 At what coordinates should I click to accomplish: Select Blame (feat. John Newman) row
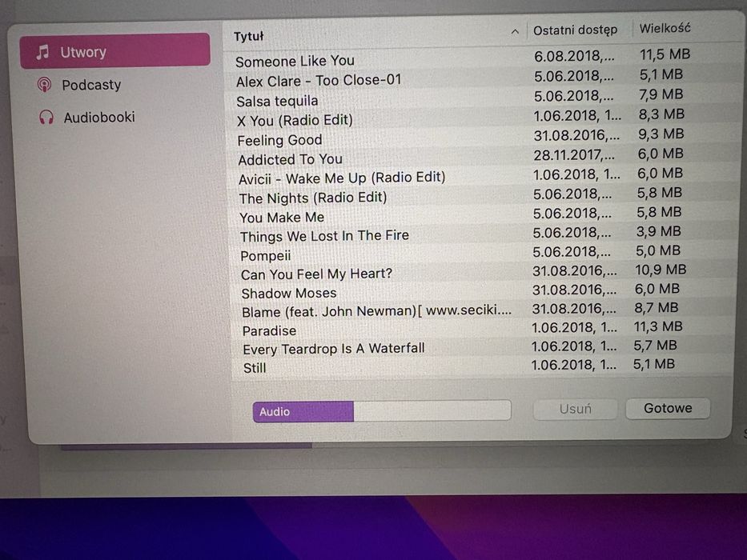[481, 310]
